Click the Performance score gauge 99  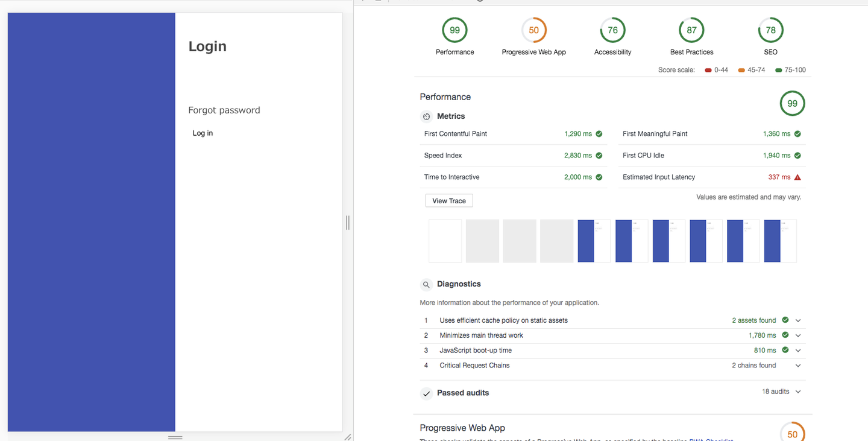coord(454,30)
